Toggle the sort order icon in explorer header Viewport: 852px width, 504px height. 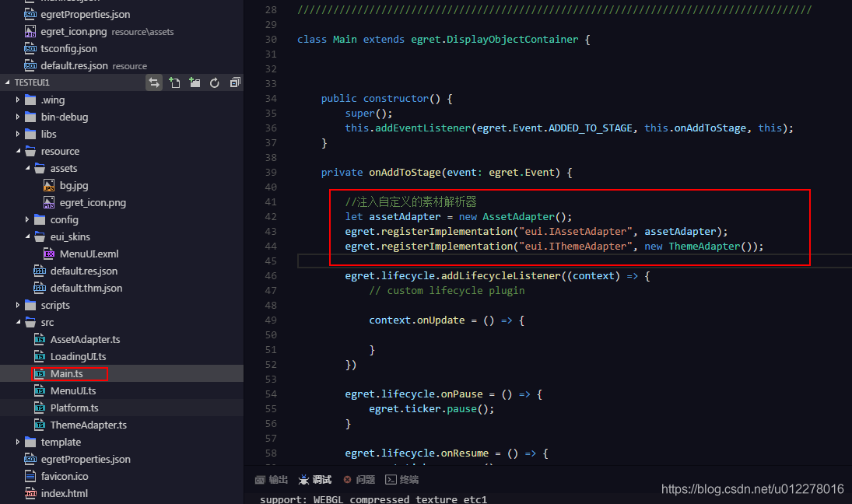[x=155, y=82]
